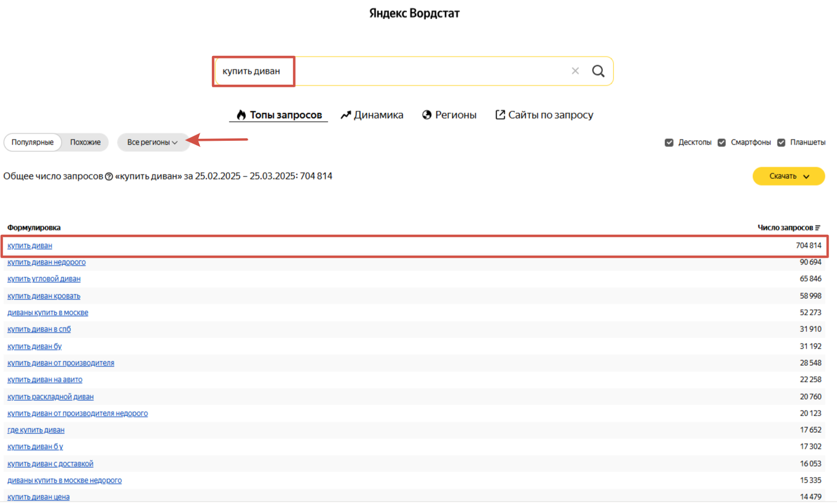Toggle the Смартфоны checkbox
Viewport: 837px width, 504px height.
pos(721,143)
